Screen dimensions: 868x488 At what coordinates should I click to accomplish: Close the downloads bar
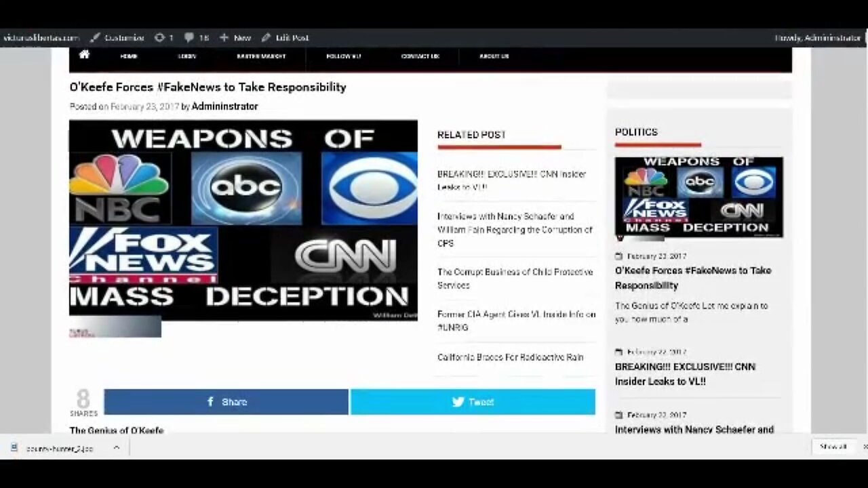pyautogui.click(x=865, y=447)
